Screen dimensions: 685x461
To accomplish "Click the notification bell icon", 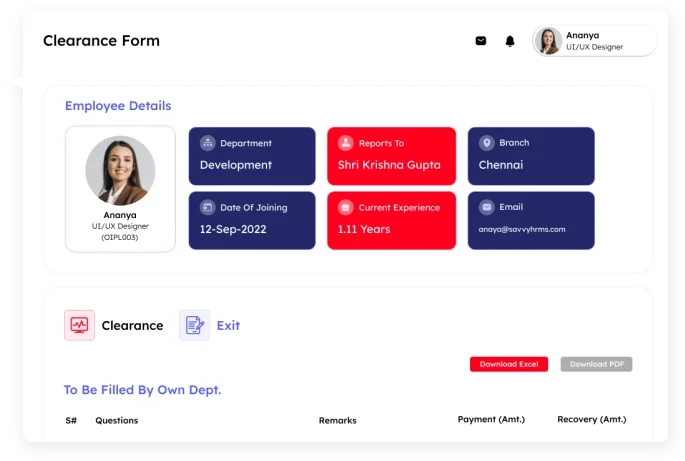I will [x=510, y=41].
